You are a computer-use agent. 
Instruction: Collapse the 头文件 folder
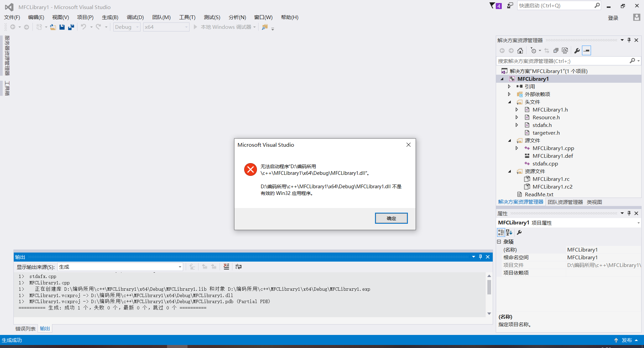click(509, 102)
